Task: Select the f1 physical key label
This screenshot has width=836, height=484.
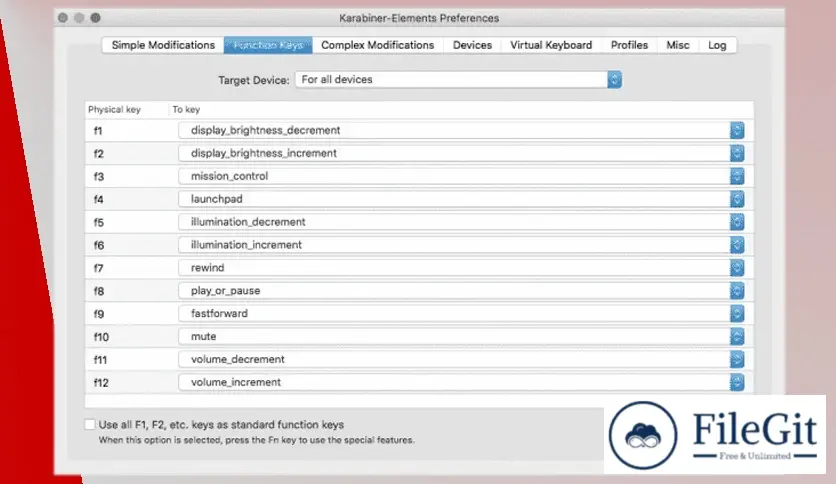Action: (x=98, y=131)
